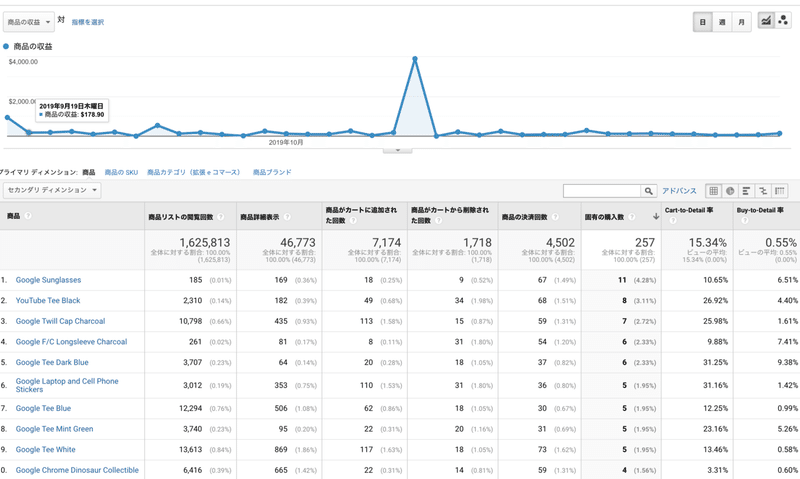
Task: Sort by 商品がカートに追加された回数 header
Action: click(361, 215)
